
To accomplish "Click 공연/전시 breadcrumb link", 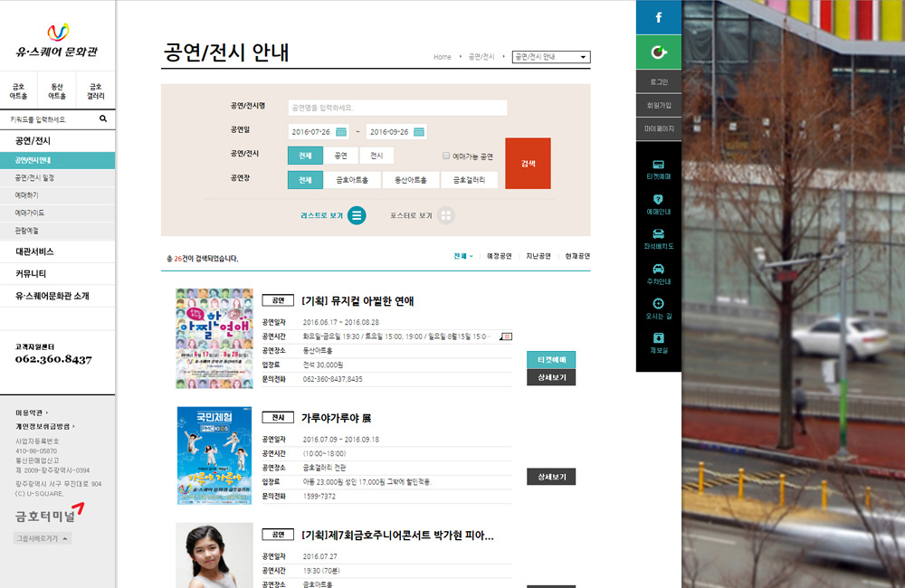I will click(x=481, y=57).
